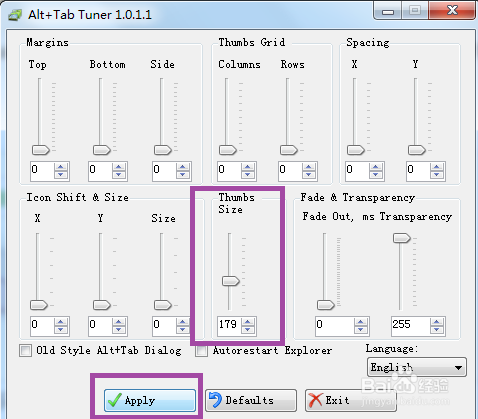Increase Transparency value with up arrow
Screen dimensions: 478x419
[437, 321]
